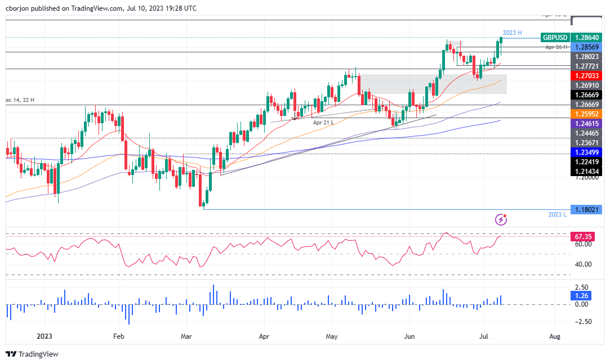This screenshot has width=610, height=364.
Task: Click the pink 67.35 RSI value label
Action: pyautogui.click(x=582, y=236)
